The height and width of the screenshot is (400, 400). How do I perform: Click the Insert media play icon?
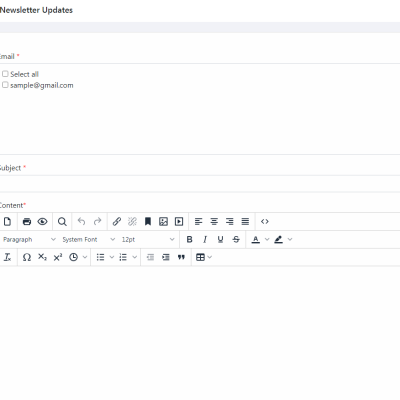pos(179,221)
